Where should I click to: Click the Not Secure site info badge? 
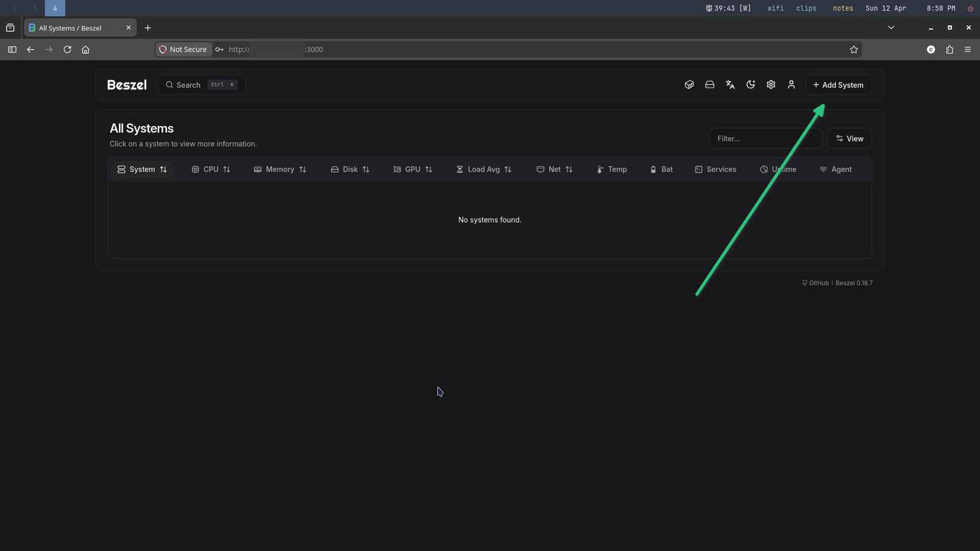pyautogui.click(x=184, y=50)
